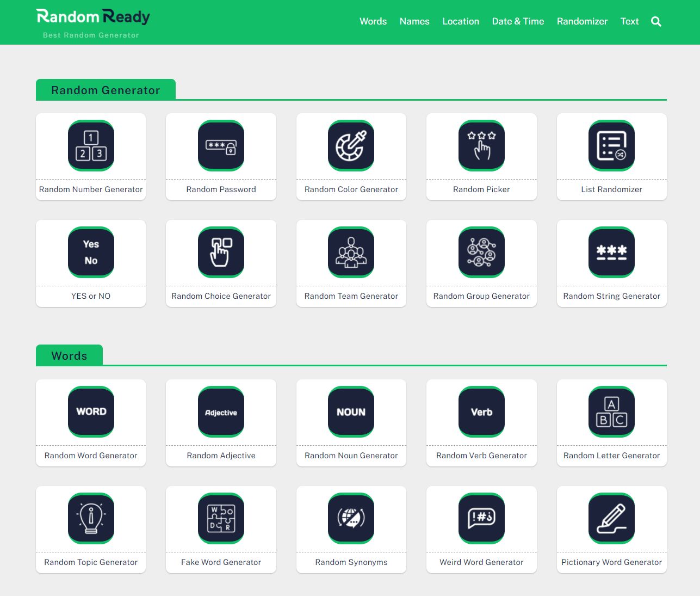Click the Weird Word Generator label link

click(481, 562)
